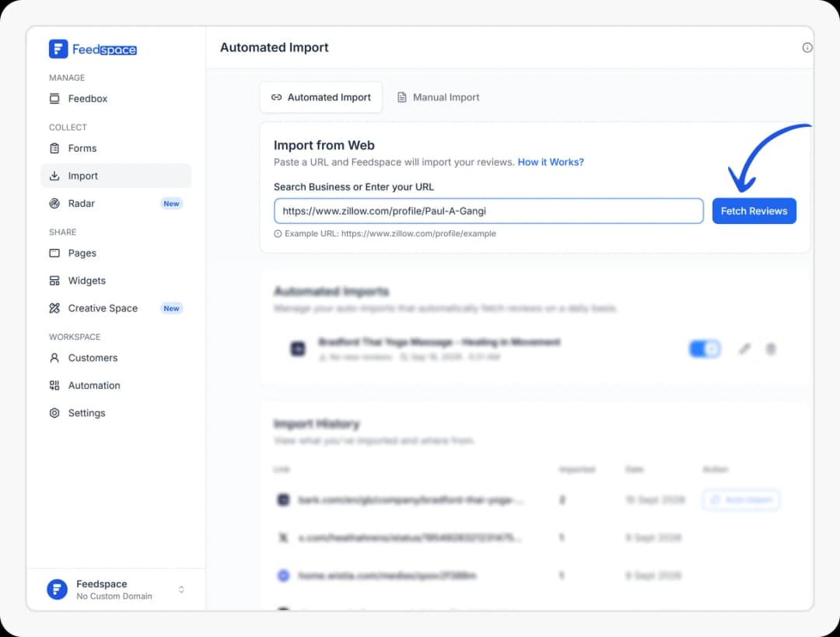The height and width of the screenshot is (637, 840).
Task: Click the Feedspace logo icon
Action: (x=58, y=49)
